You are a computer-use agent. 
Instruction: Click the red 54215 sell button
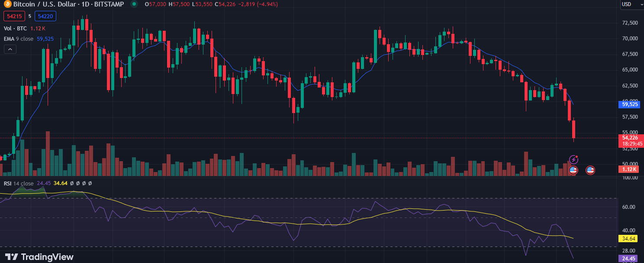click(14, 16)
